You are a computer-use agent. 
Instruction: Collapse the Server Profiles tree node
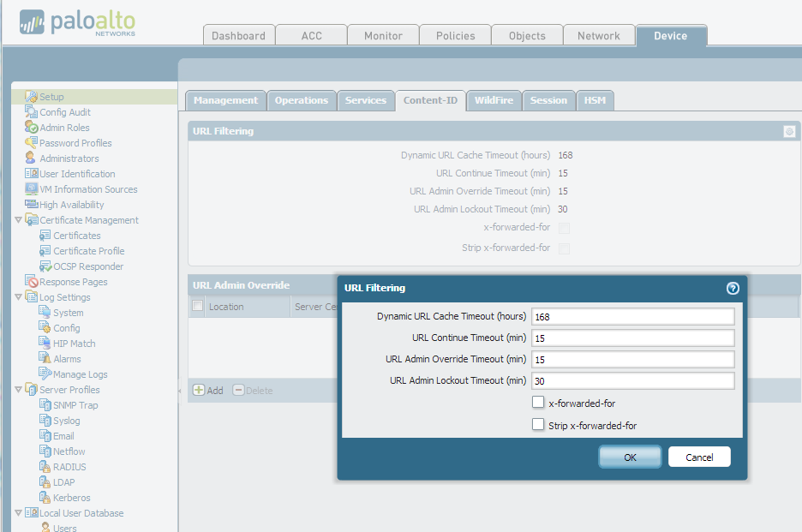point(18,389)
